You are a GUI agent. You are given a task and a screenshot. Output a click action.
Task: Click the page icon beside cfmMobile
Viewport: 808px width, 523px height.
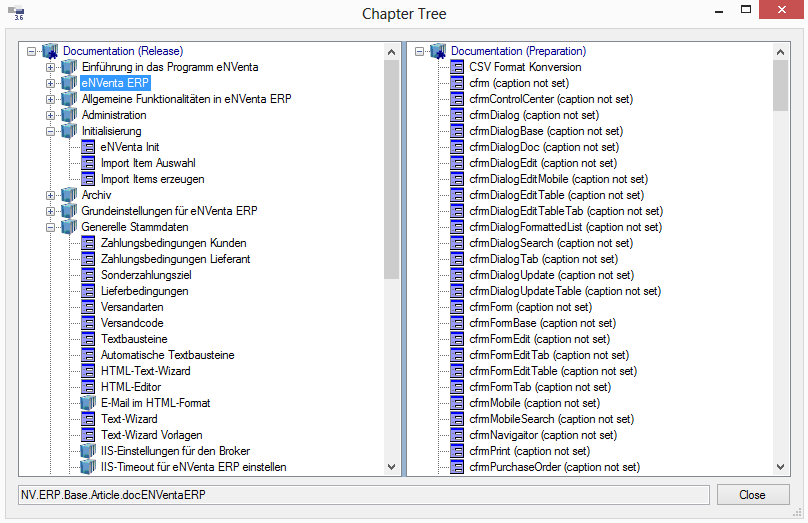[457, 402]
